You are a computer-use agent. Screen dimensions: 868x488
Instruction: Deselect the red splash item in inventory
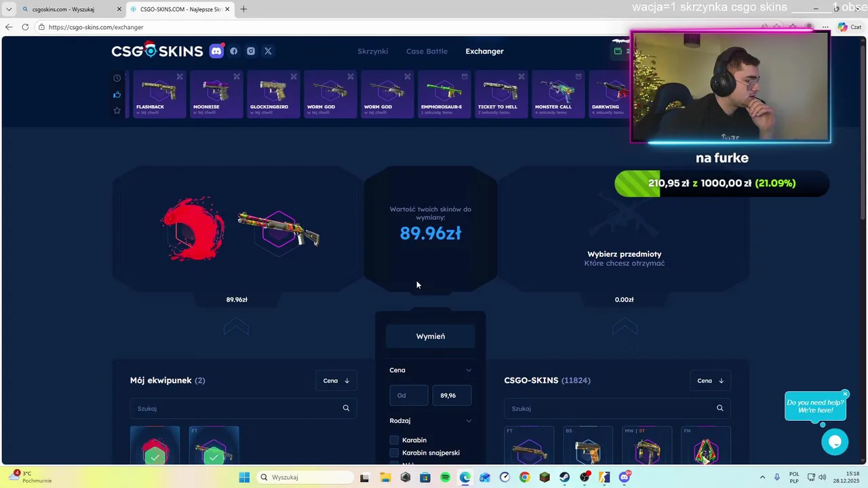pyautogui.click(x=155, y=445)
